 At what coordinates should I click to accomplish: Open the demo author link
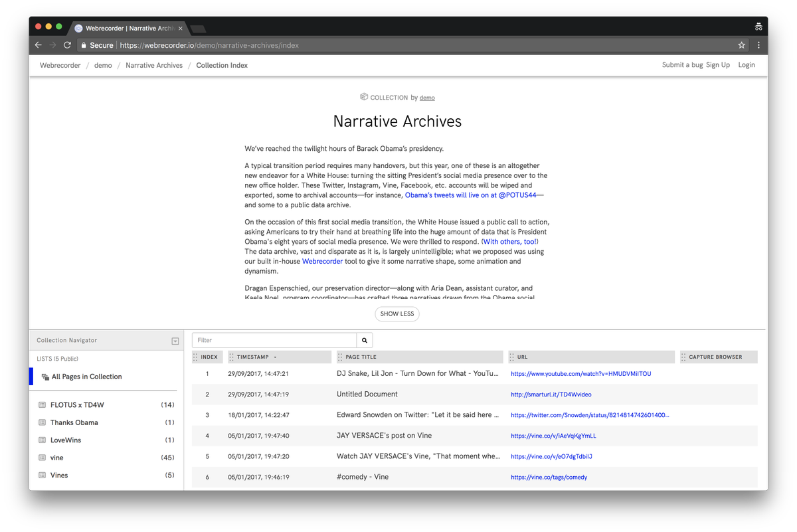pyautogui.click(x=427, y=98)
